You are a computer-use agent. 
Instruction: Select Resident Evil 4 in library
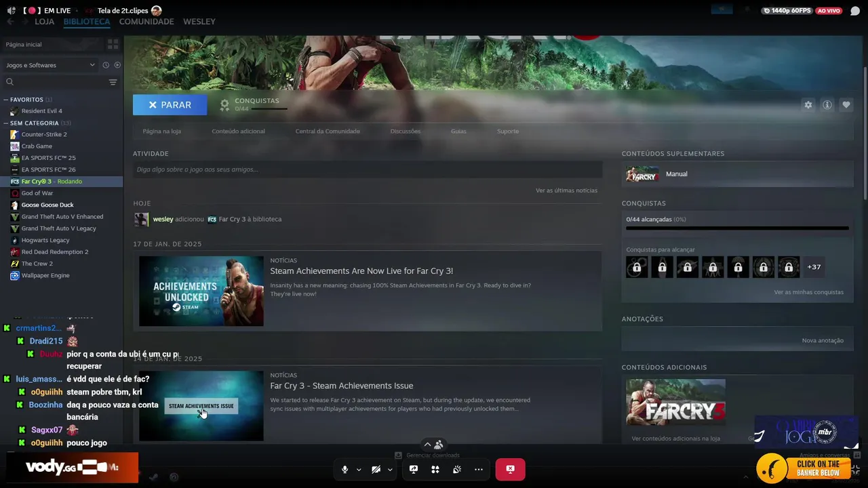41,111
